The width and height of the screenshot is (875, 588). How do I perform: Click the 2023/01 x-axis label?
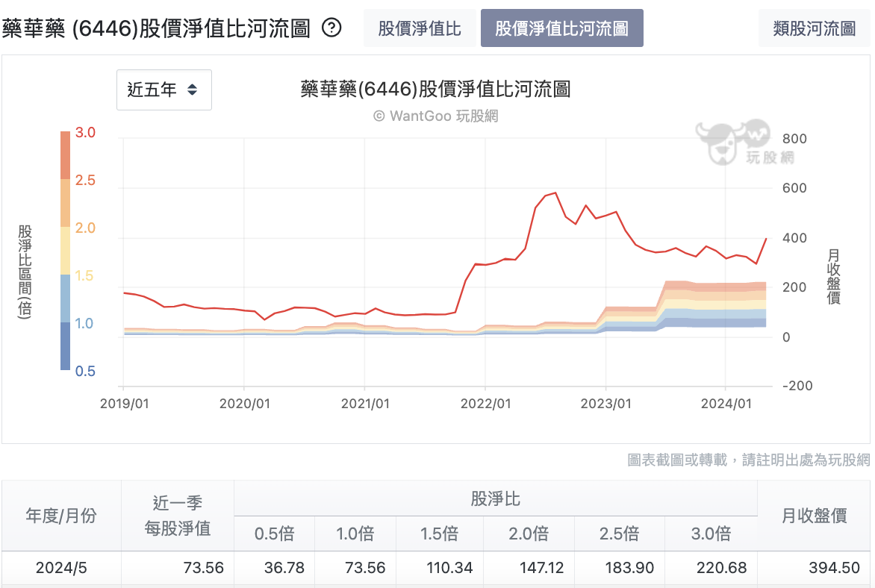(x=606, y=404)
